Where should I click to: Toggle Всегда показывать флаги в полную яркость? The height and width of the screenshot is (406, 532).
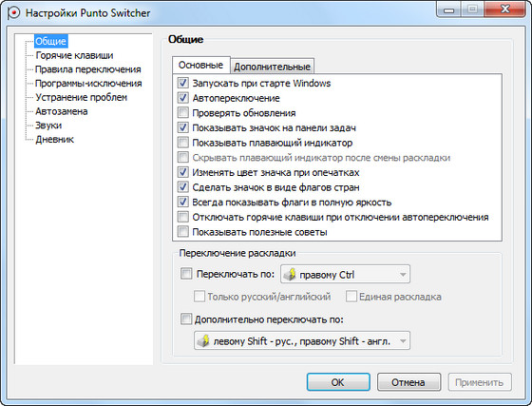(x=182, y=202)
